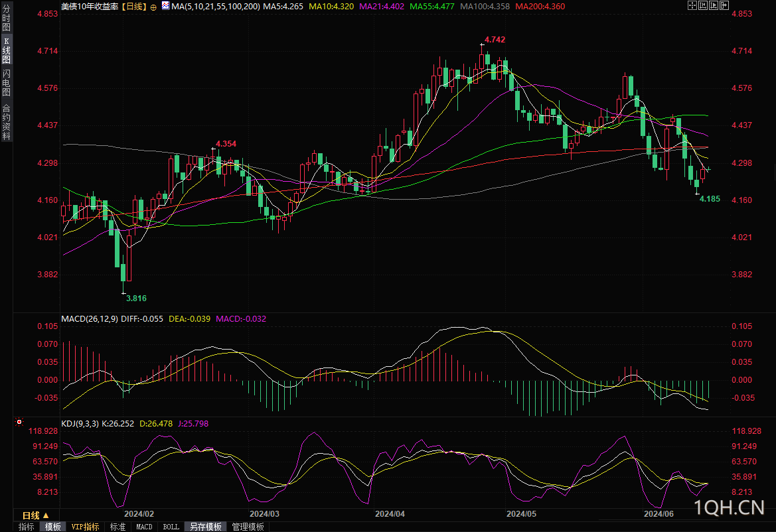Click the 美债10年收益率 chart title
Image resolution: width=776 pixels, height=532 pixels.
90,7
